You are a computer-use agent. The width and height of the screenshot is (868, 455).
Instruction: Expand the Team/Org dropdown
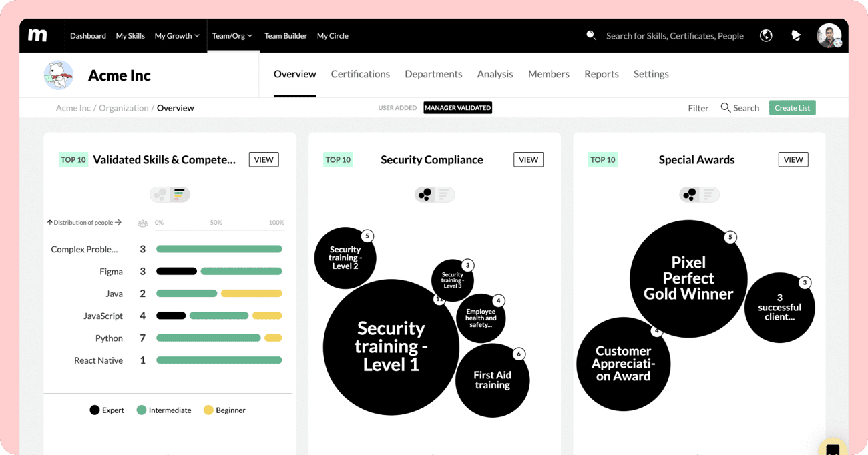pyautogui.click(x=232, y=35)
